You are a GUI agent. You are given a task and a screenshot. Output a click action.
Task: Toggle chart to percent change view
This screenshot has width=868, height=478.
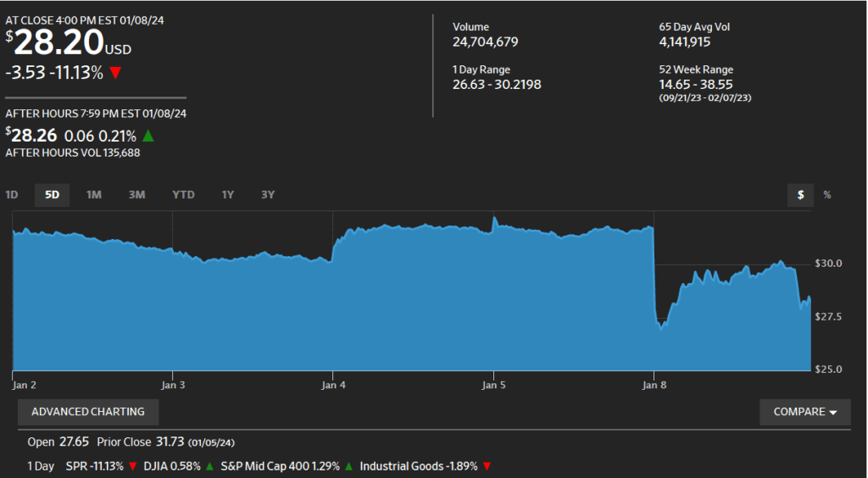click(x=827, y=195)
